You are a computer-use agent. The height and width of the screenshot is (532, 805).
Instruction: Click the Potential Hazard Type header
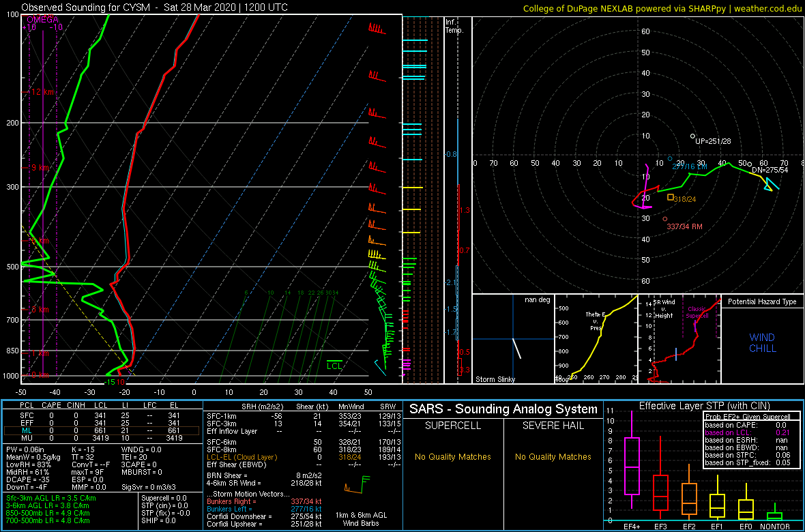pyautogui.click(x=762, y=301)
